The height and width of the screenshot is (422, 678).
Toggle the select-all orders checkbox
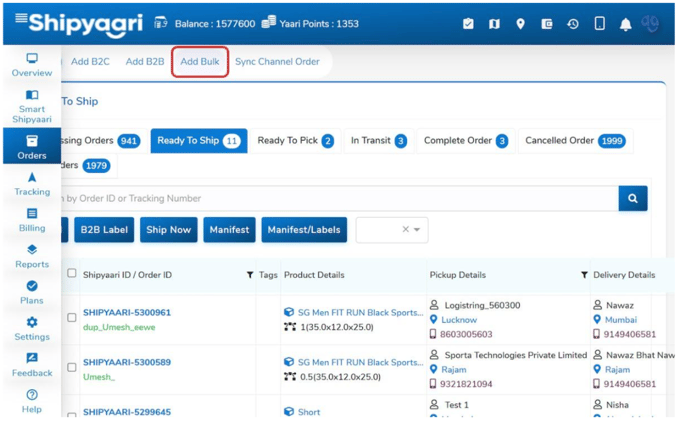pyautogui.click(x=72, y=273)
